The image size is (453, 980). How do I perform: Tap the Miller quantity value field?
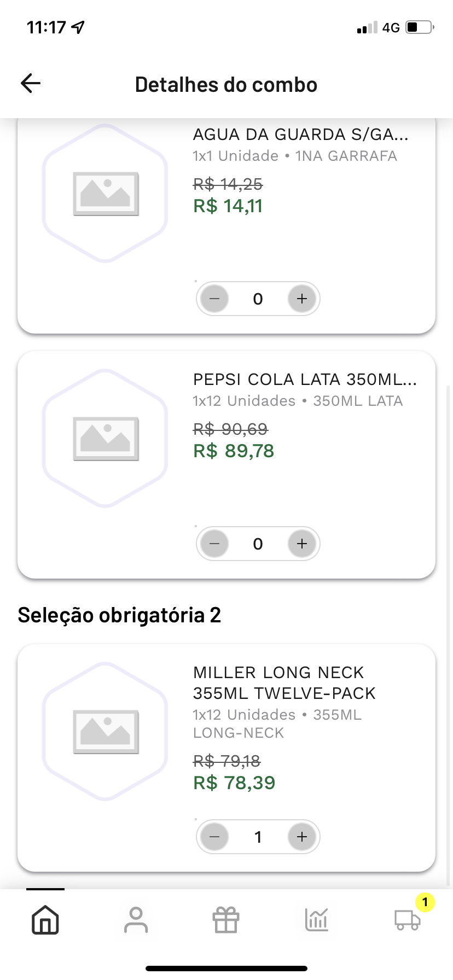click(258, 837)
